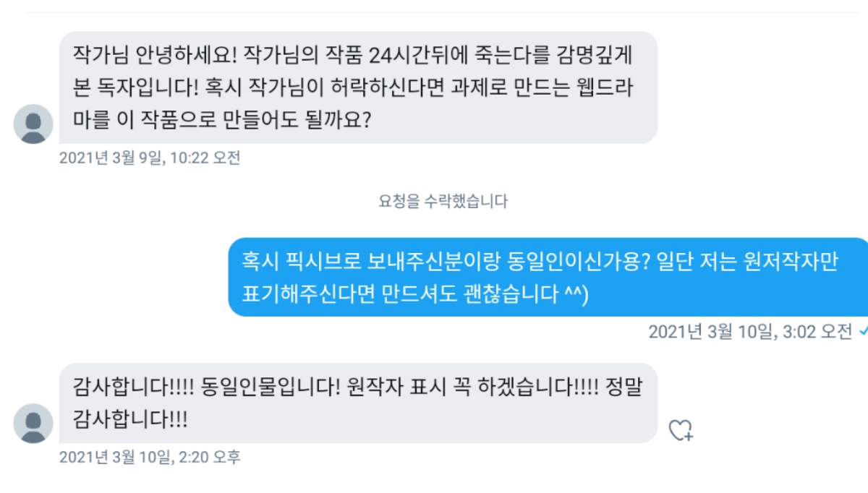Click the 2021년 3월 10일, 3:02 오전 timestamp

coord(751,332)
